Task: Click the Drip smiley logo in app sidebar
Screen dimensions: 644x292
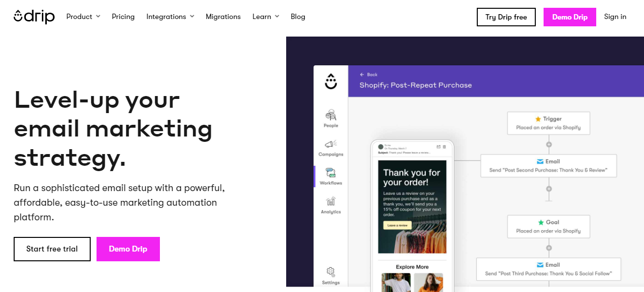Action: pos(331,81)
